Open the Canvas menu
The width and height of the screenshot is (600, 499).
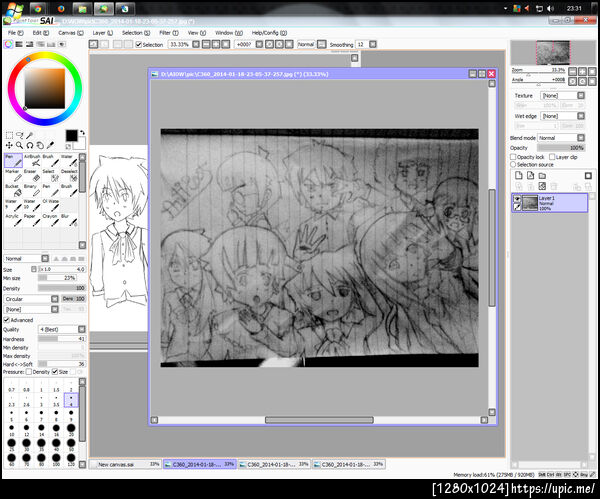pos(71,33)
